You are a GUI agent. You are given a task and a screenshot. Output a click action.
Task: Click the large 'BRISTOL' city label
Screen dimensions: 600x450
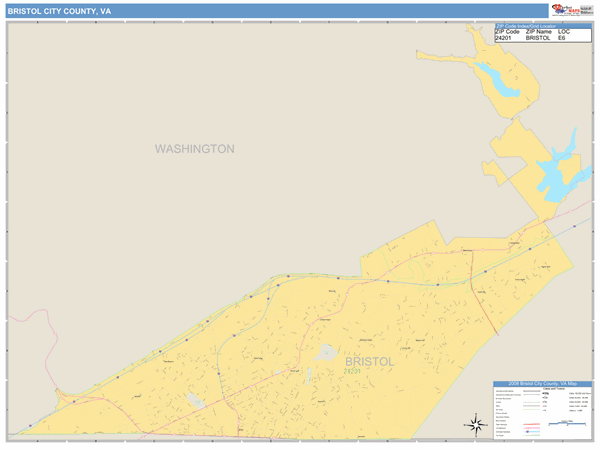(x=369, y=362)
